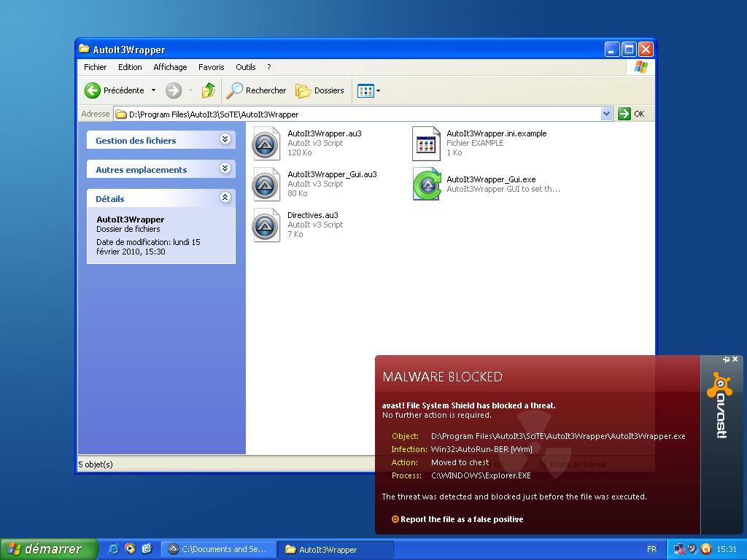
Task: Open the FR language bar indicator
Action: click(x=651, y=549)
